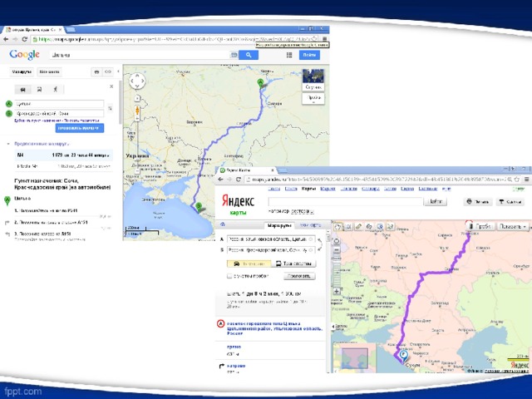The height and width of the screenshot is (399, 532).
Task: Open the Traffic dropdown below the Satellite thumbnail
Action: [x=314, y=97]
